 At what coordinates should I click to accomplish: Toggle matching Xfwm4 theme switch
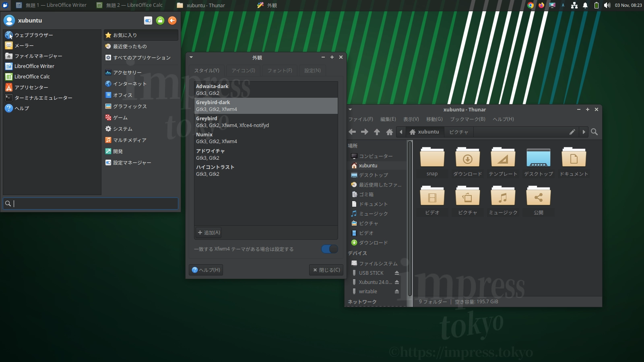pyautogui.click(x=330, y=249)
